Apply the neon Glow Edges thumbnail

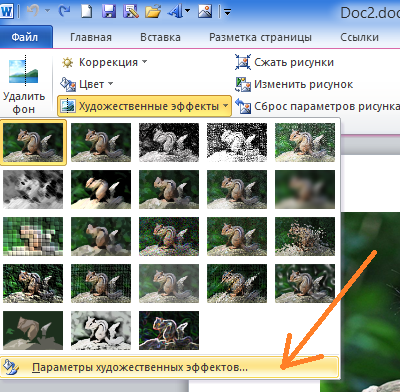coord(169,330)
